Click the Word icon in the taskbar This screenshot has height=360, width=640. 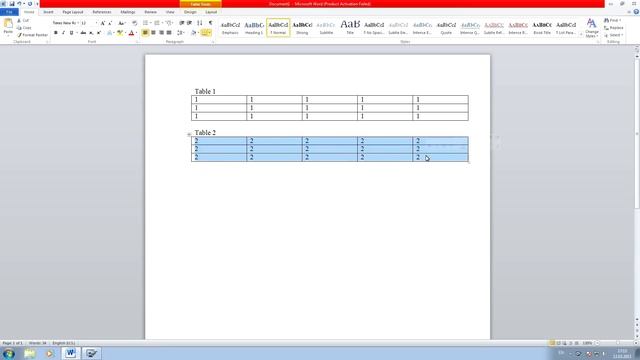[70, 353]
